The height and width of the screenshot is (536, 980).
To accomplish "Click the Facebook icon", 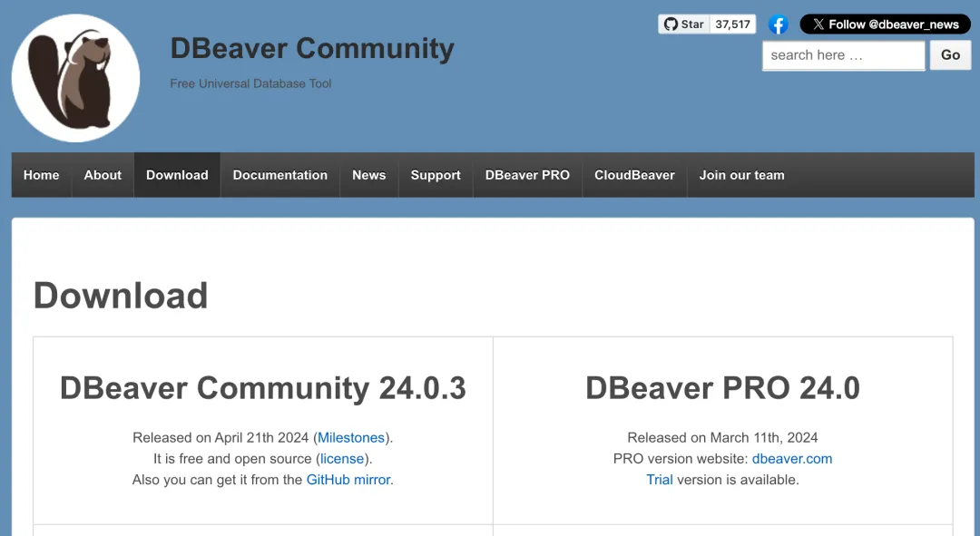I will pos(778,24).
